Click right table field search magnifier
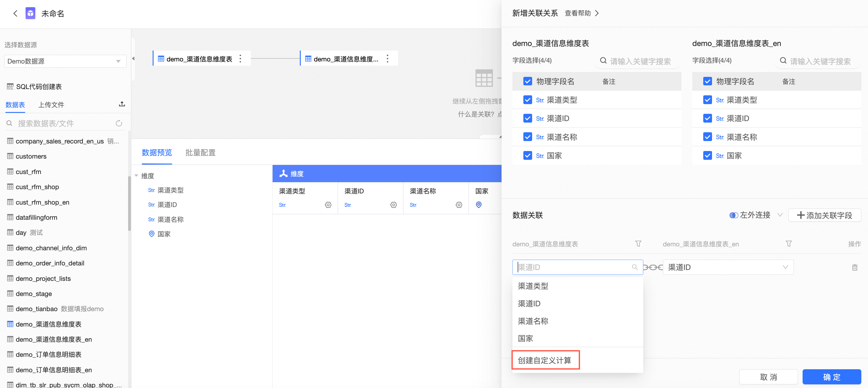The image size is (868, 388). coord(783,61)
